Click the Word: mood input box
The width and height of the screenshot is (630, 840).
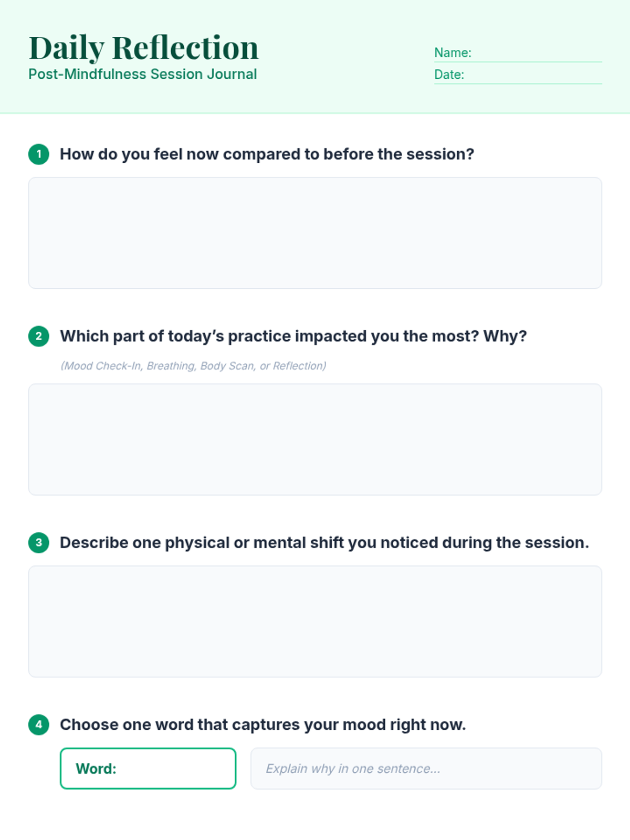(x=148, y=769)
